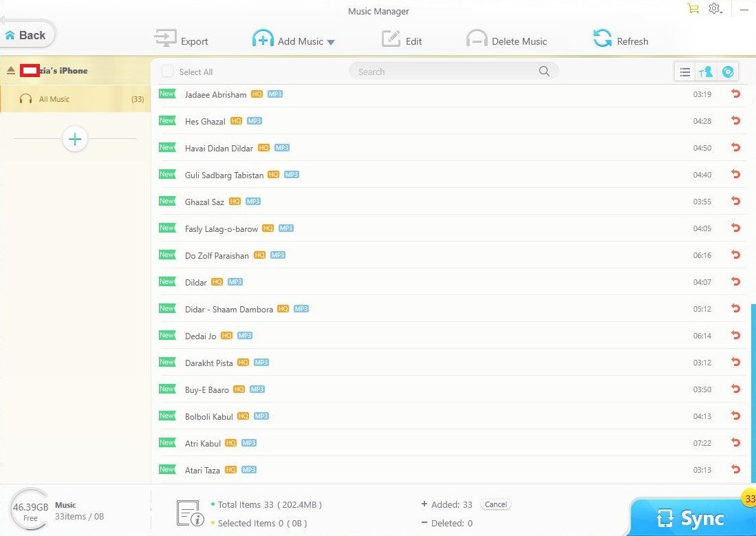This screenshot has width=756, height=536.
Task: Select the Atari Taza song title
Action: 202,471
